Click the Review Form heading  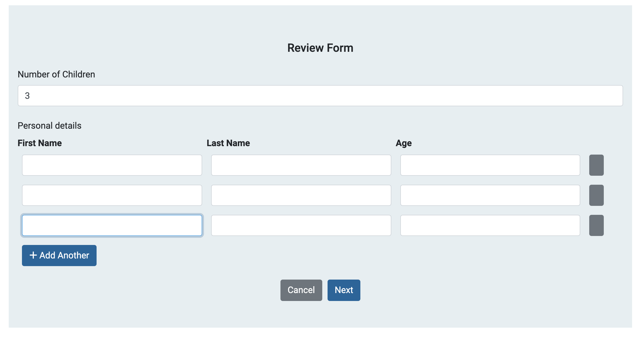pyautogui.click(x=320, y=48)
